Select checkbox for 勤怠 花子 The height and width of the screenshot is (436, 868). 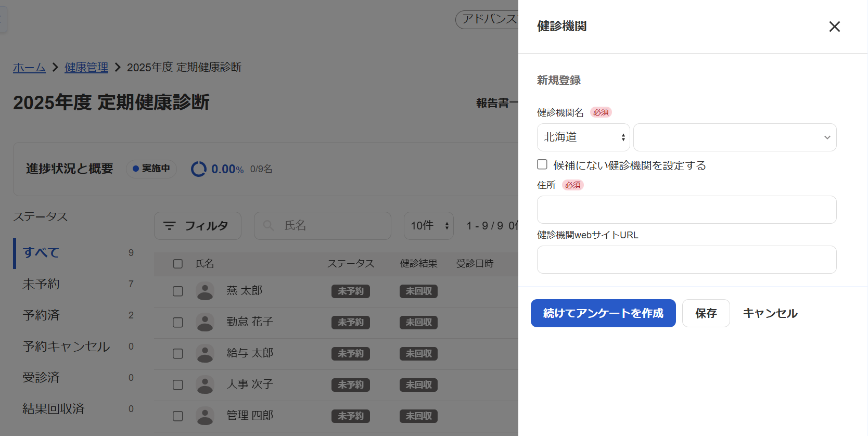[x=178, y=323]
